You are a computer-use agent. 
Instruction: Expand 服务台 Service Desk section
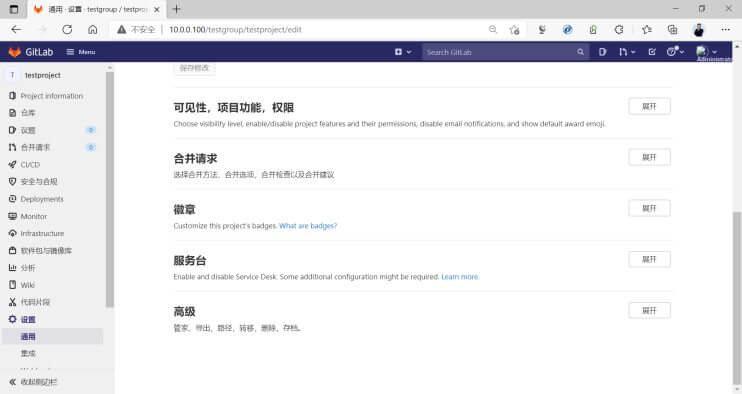click(649, 259)
